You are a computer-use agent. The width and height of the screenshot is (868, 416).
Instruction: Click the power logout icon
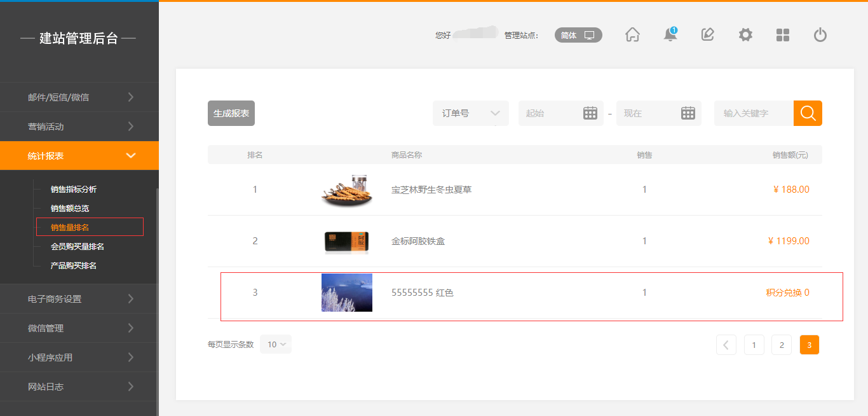click(820, 35)
